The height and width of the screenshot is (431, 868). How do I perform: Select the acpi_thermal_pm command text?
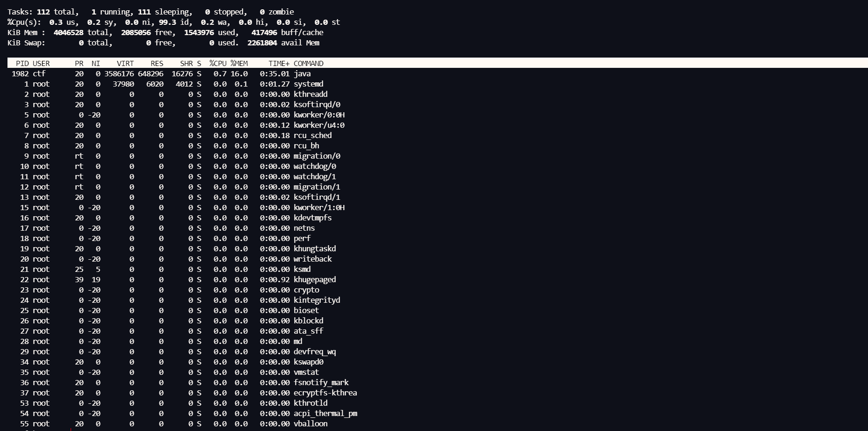pos(325,413)
